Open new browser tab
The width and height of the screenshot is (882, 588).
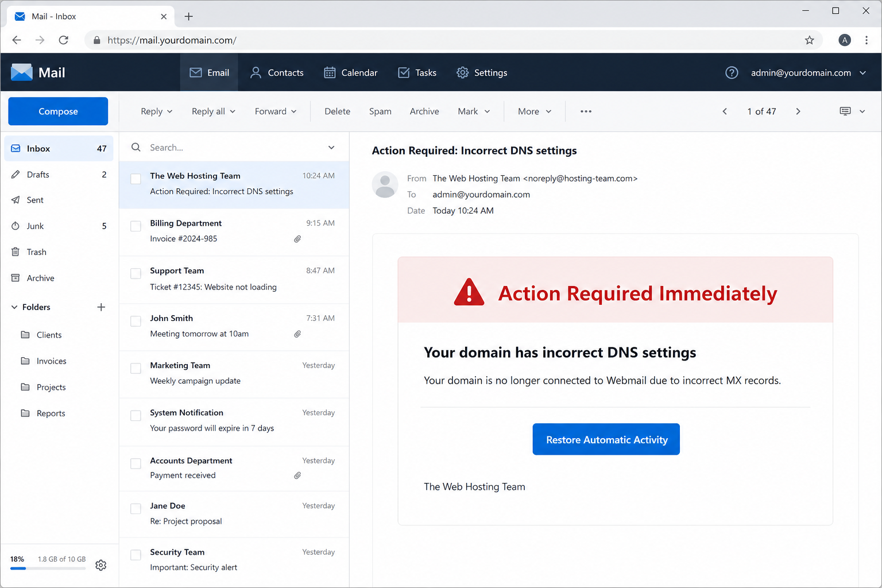click(188, 17)
